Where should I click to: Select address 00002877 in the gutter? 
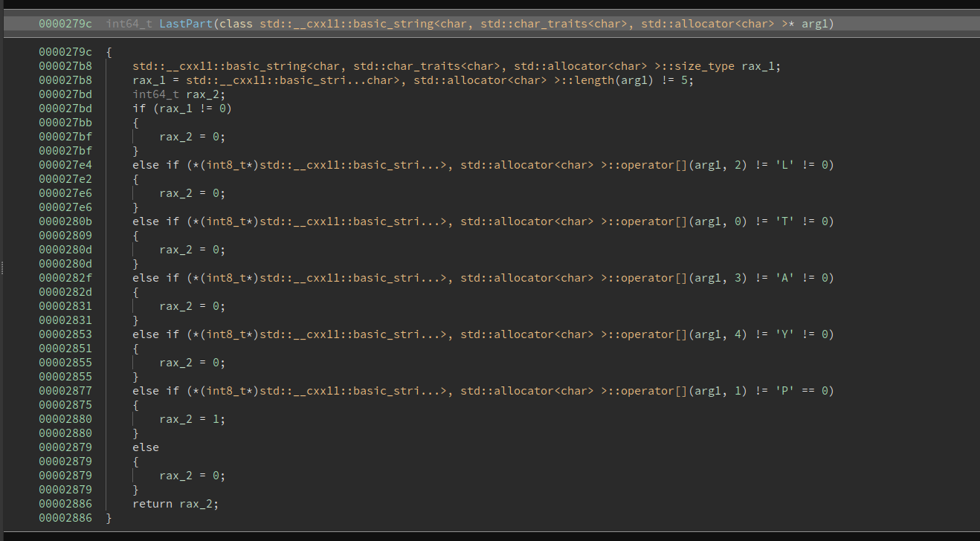pos(65,391)
